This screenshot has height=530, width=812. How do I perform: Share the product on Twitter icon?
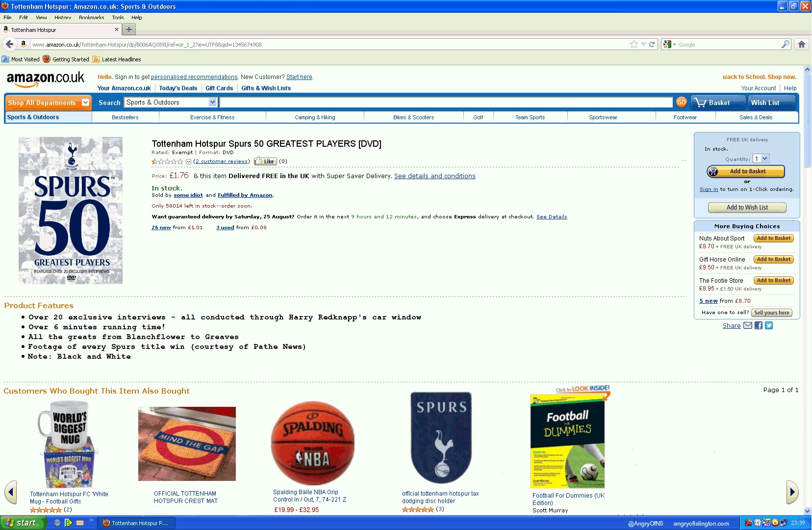pos(769,325)
